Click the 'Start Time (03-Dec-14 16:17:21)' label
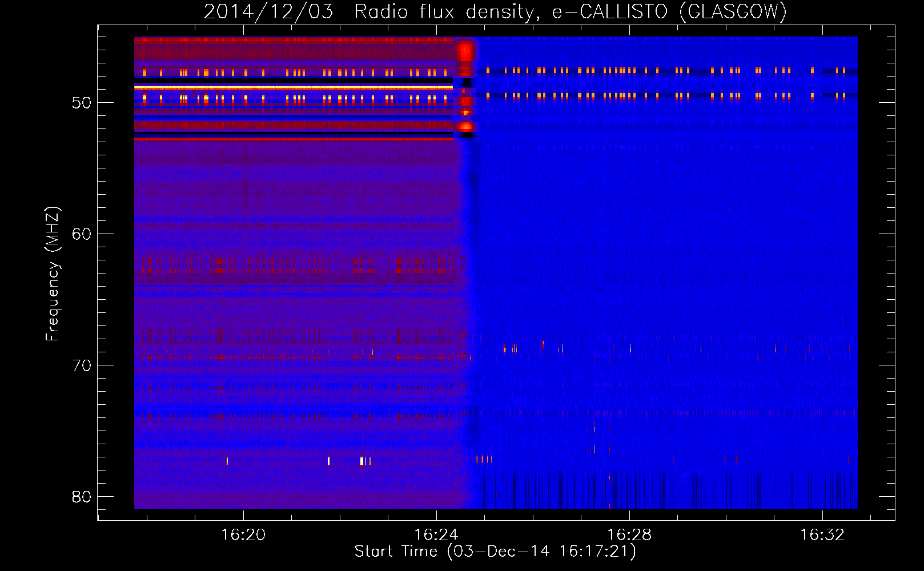 click(x=495, y=552)
